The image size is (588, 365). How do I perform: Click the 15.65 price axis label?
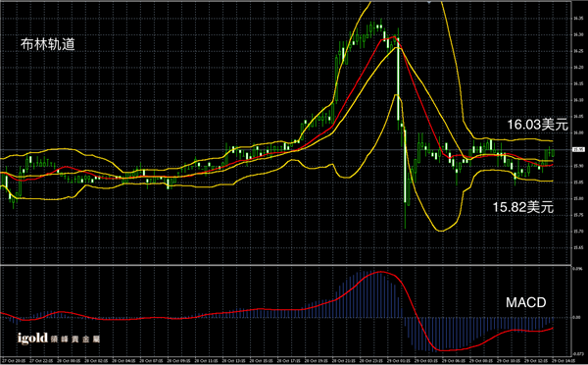pyautogui.click(x=578, y=248)
